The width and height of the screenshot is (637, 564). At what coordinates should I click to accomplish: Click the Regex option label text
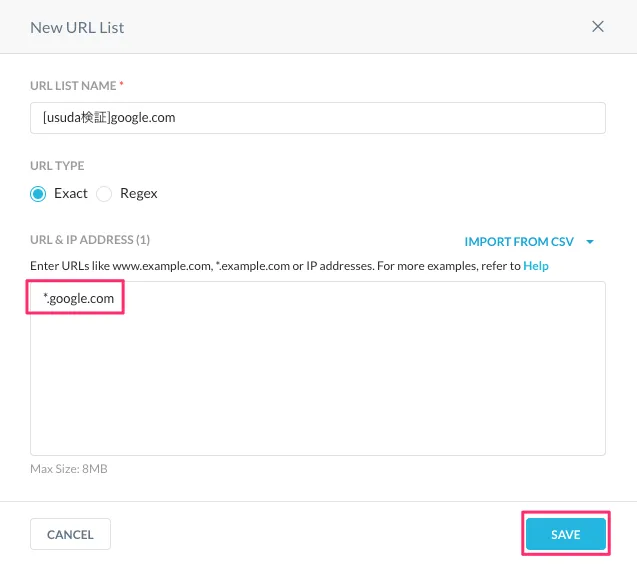pyautogui.click(x=139, y=194)
